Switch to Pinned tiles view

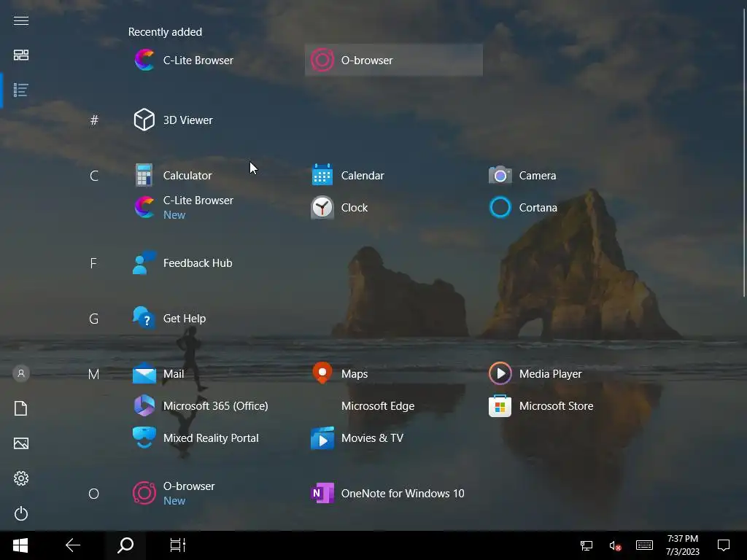[x=21, y=55]
